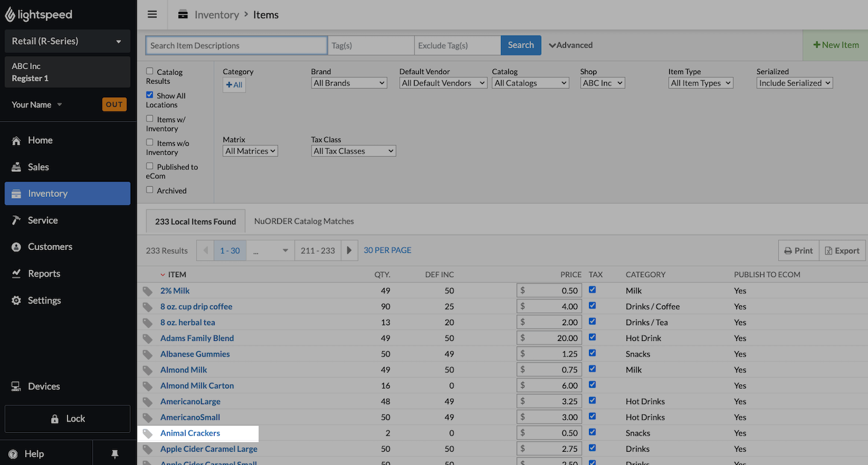The height and width of the screenshot is (465, 868).
Task: Click the tag icon beside 2% Milk
Action: click(148, 291)
